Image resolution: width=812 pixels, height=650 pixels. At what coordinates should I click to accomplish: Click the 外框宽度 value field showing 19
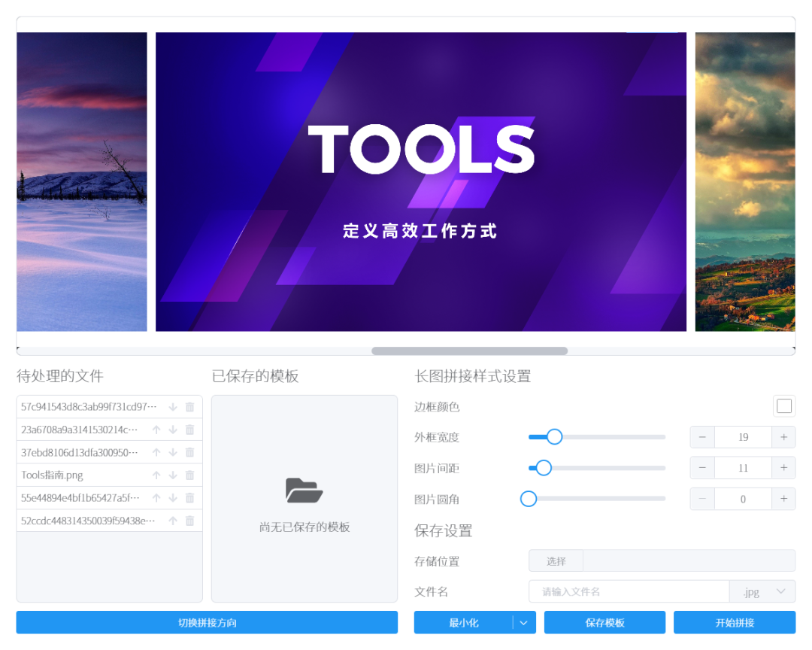pos(743,438)
